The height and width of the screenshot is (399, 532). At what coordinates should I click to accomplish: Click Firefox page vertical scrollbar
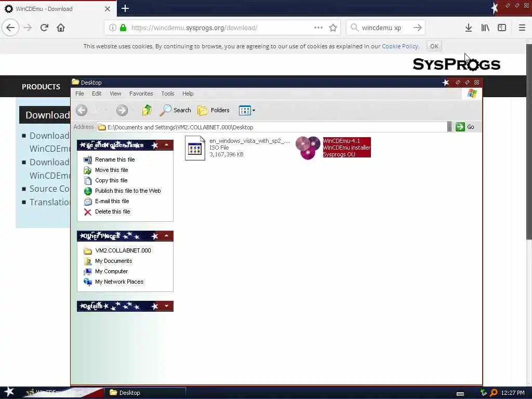(x=529, y=142)
